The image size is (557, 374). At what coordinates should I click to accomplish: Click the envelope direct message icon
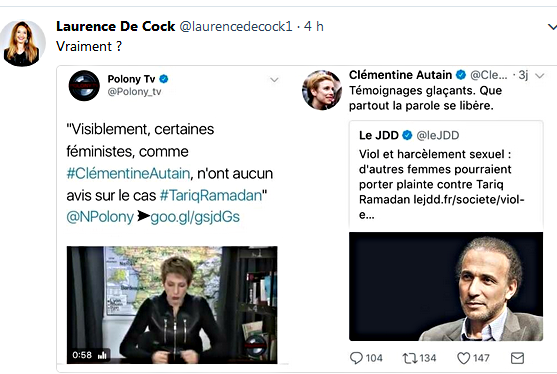pyautogui.click(x=517, y=358)
